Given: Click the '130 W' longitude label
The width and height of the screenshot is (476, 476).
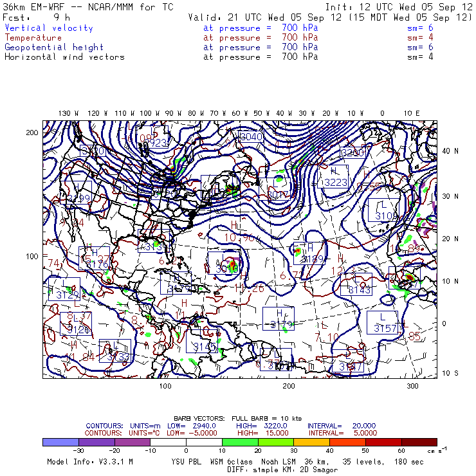Looking at the screenshot, I should [x=68, y=113].
